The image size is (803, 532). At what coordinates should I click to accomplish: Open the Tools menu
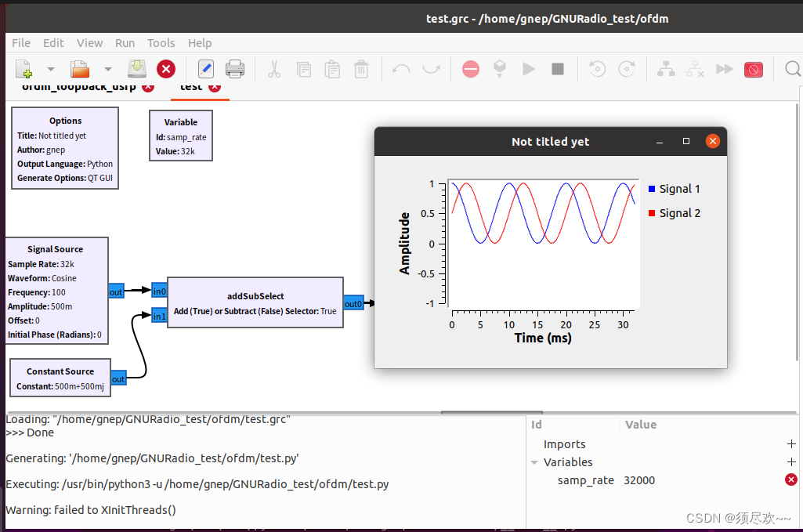click(x=161, y=43)
